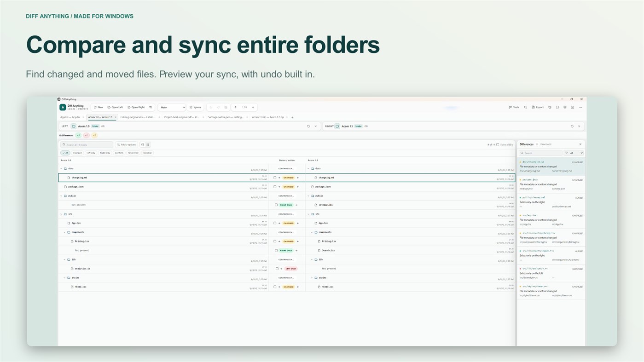This screenshot has height=362, width=644.
Task: Click the swap sides icon beside Open Right
Action: tap(151, 107)
